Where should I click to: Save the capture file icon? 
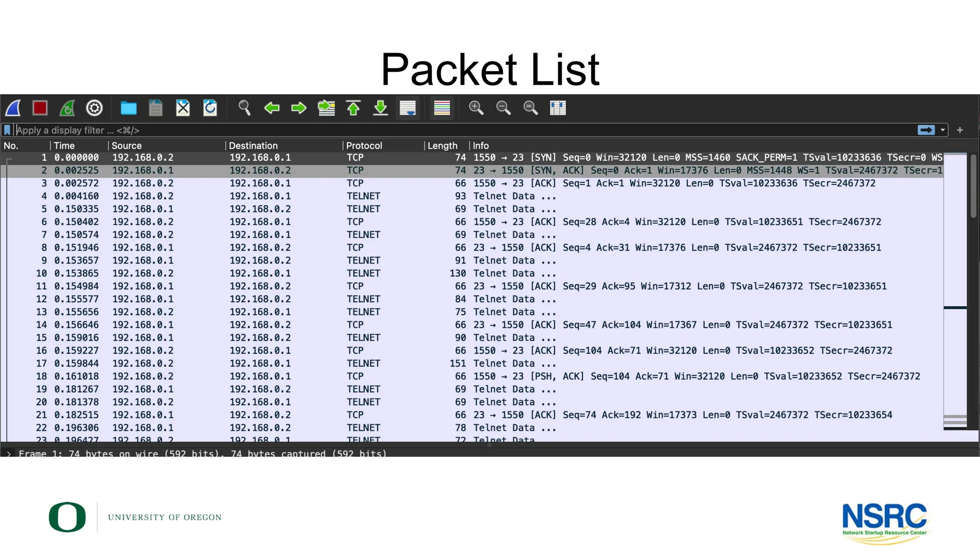(156, 108)
